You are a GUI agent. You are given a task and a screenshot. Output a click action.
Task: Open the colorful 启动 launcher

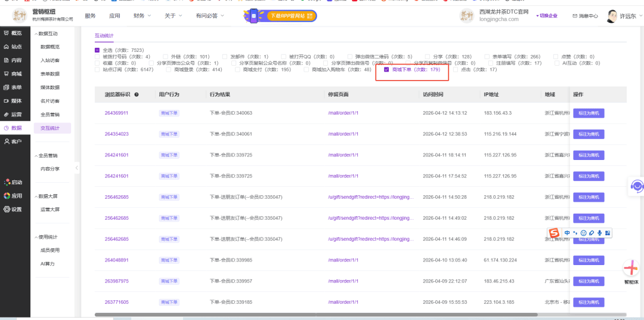pyautogui.click(x=13, y=182)
